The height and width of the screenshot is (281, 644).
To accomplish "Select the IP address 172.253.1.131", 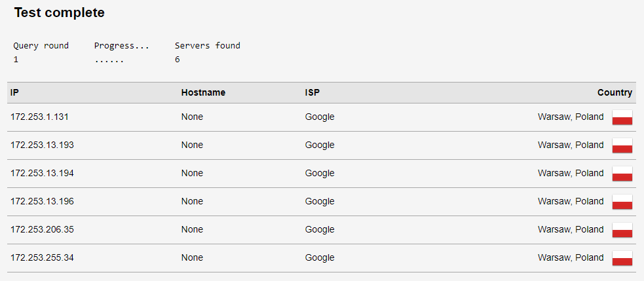I will tap(39, 117).
